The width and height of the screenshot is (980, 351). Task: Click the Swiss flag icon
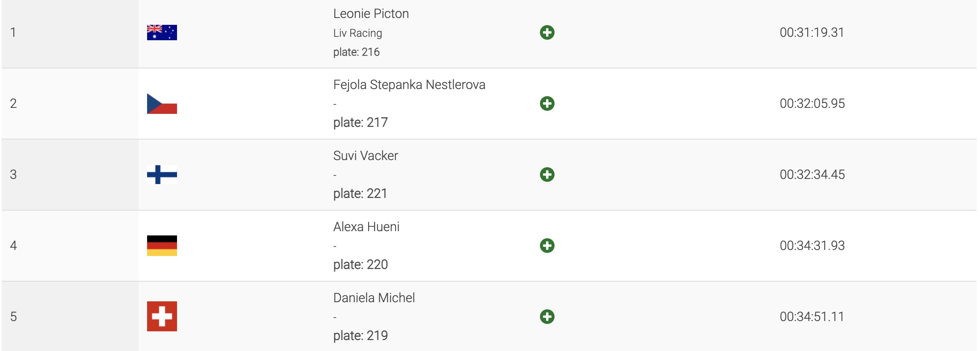[x=162, y=316]
